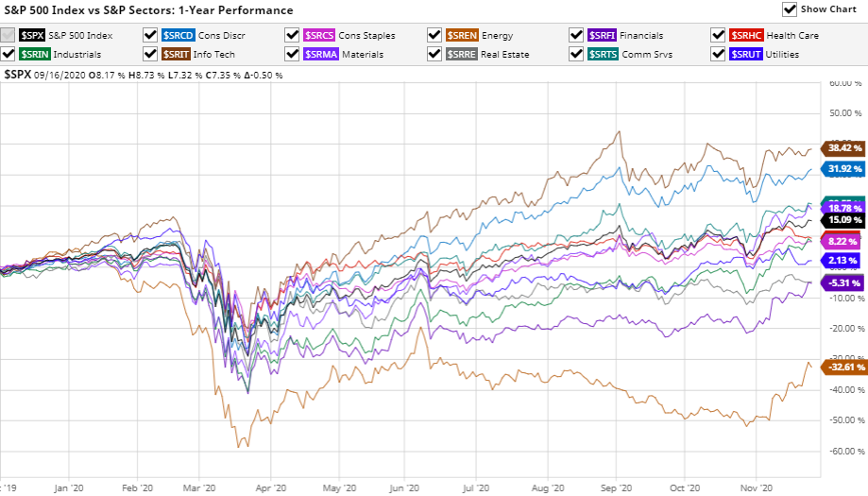The height and width of the screenshot is (496, 868).
Task: Hide the Info Tech series via checkbox
Action: pos(150,54)
